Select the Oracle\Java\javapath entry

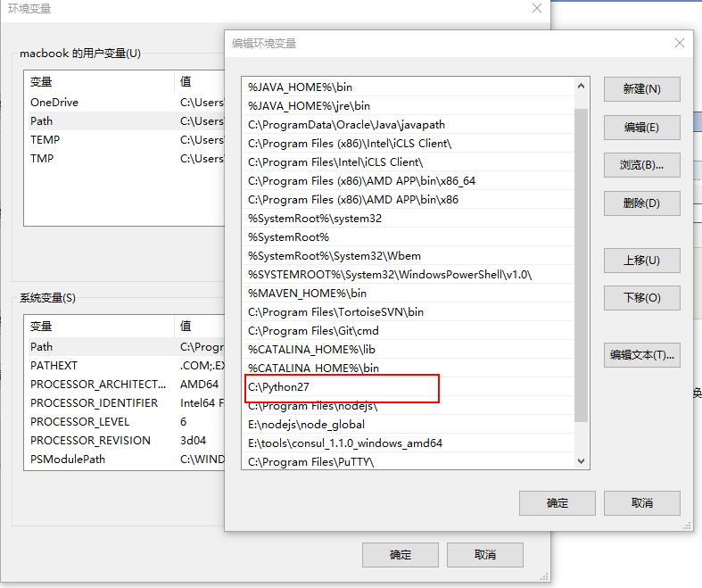pyautogui.click(x=408, y=125)
